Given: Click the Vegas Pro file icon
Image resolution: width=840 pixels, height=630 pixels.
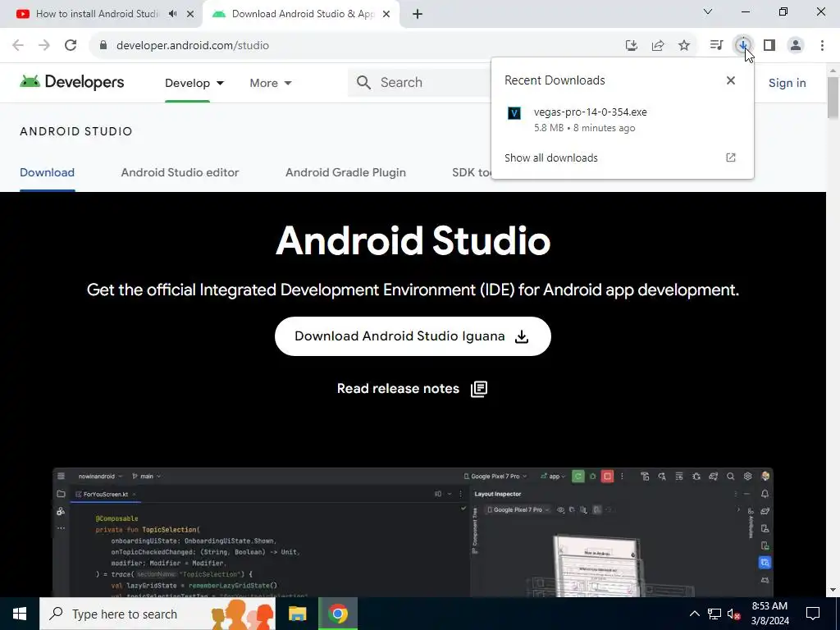Looking at the screenshot, I should [x=514, y=113].
